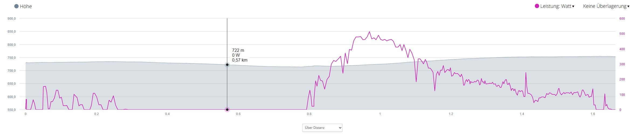Click the 900,0 elevation axis label
644x138 pixels.
pyautogui.click(x=12, y=19)
